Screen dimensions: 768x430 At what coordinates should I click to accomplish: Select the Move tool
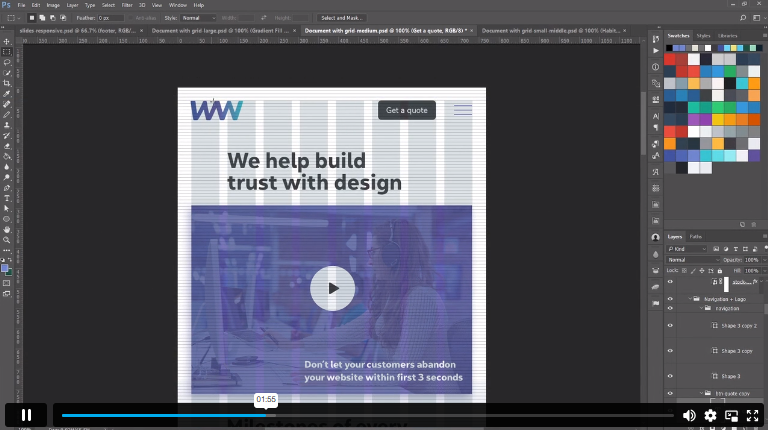7,42
